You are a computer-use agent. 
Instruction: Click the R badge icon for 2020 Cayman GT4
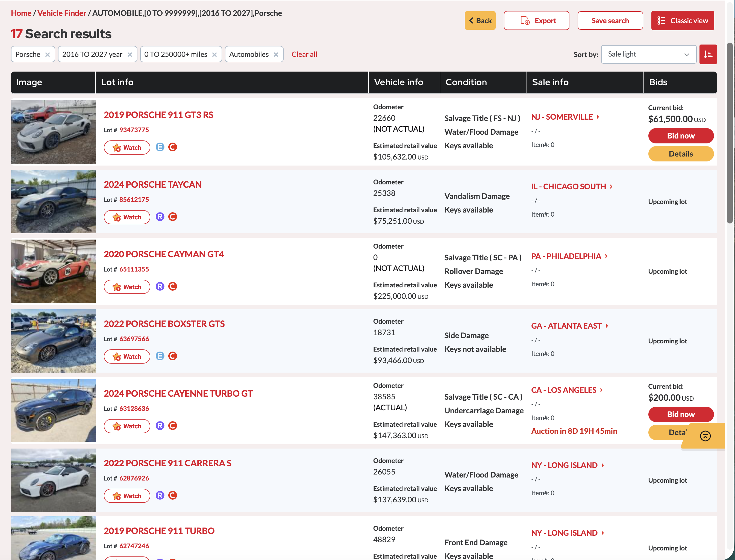tap(160, 286)
